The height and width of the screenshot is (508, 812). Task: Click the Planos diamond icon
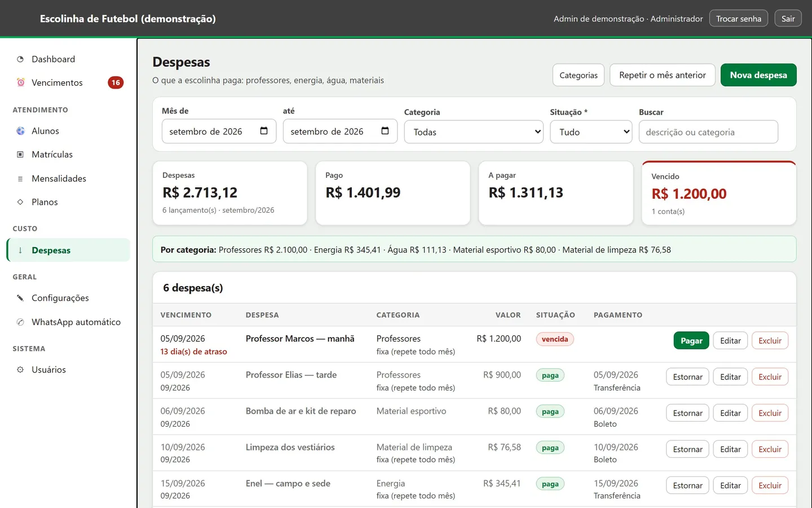click(x=20, y=202)
